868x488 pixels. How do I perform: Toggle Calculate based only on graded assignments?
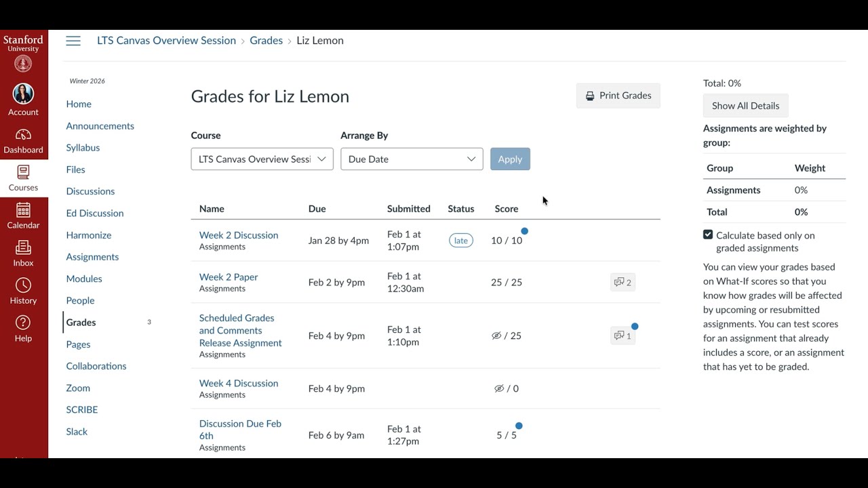pos(708,235)
